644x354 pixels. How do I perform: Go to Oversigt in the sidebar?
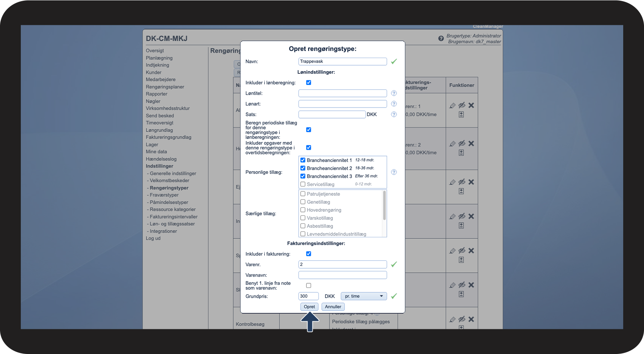click(x=155, y=51)
